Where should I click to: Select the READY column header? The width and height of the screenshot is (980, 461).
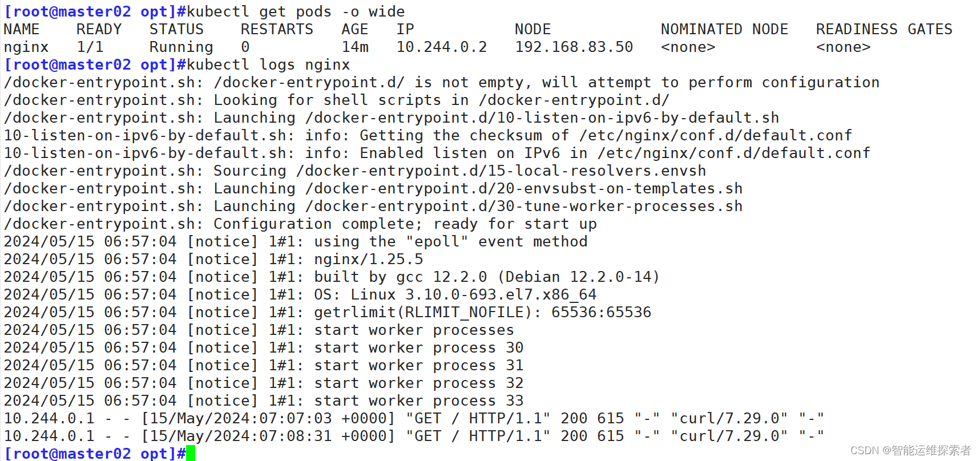point(99,29)
